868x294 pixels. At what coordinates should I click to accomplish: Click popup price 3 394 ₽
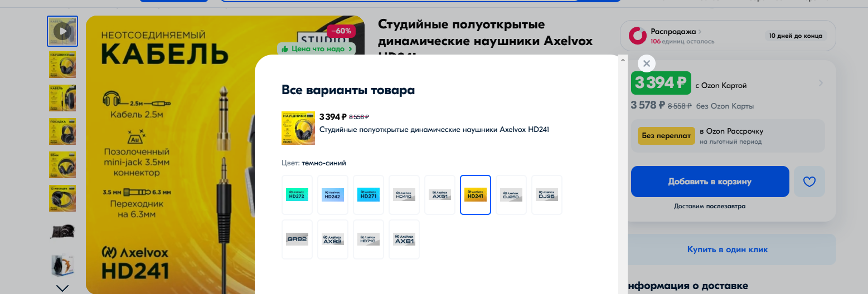coord(333,116)
